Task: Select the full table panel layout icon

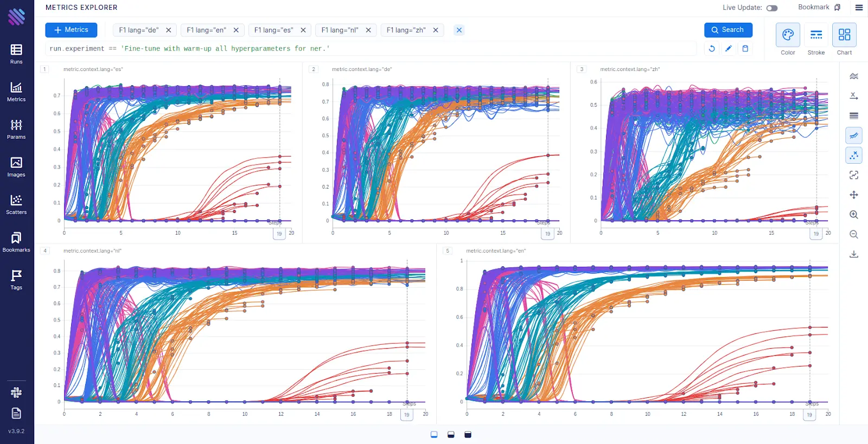Action: pos(468,435)
